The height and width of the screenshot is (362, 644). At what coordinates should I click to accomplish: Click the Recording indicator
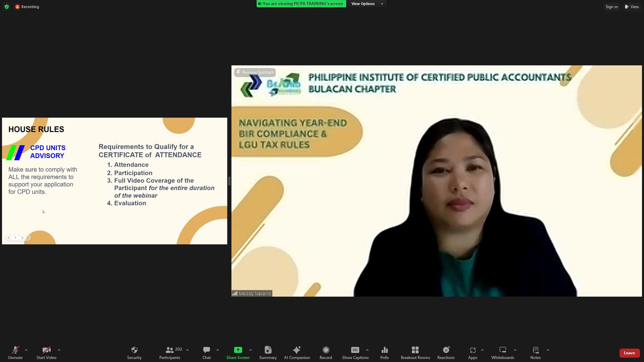click(x=27, y=7)
